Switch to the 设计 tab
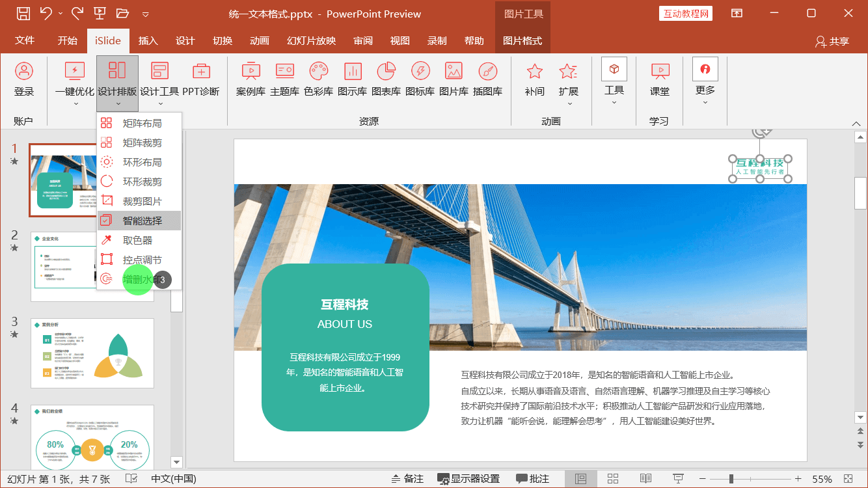The image size is (868, 488). tap(185, 40)
